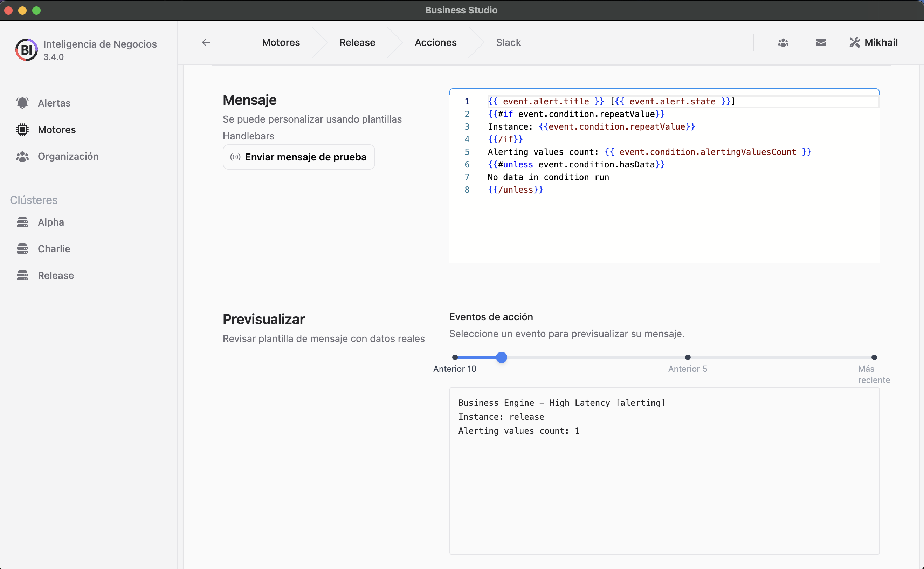924x569 pixels.
Task: Click the Clústeres sidebar heading
Action: (34, 200)
